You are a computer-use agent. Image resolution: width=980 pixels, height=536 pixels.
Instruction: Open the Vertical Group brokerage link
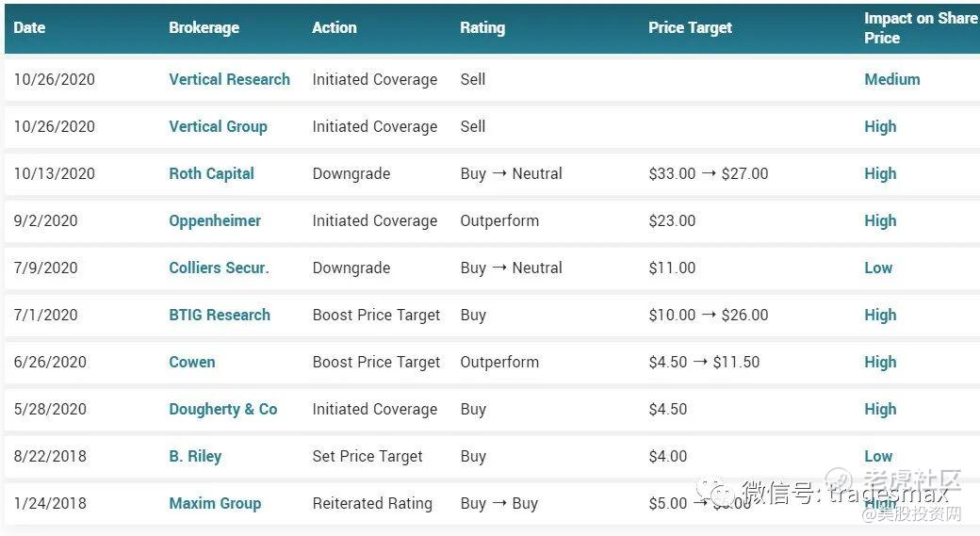(218, 127)
